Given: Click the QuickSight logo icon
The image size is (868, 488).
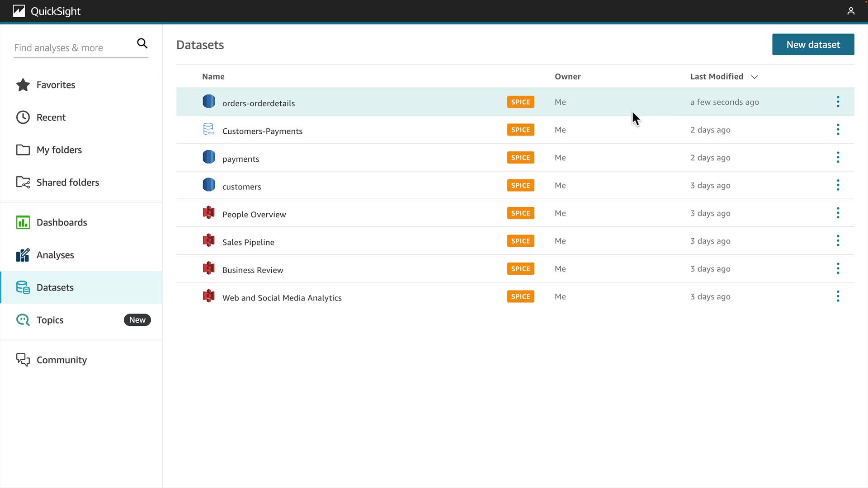Looking at the screenshot, I should coord(19,11).
